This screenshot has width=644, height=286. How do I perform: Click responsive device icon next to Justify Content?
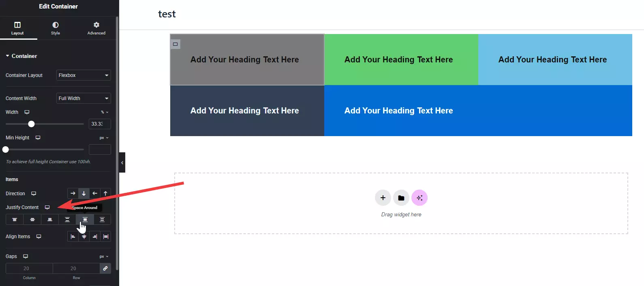point(47,207)
